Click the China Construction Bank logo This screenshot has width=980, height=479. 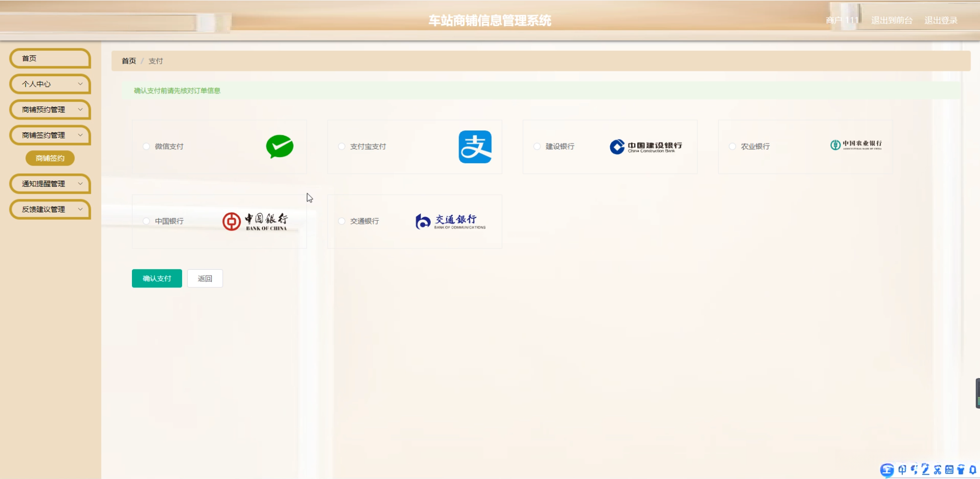pos(646,147)
